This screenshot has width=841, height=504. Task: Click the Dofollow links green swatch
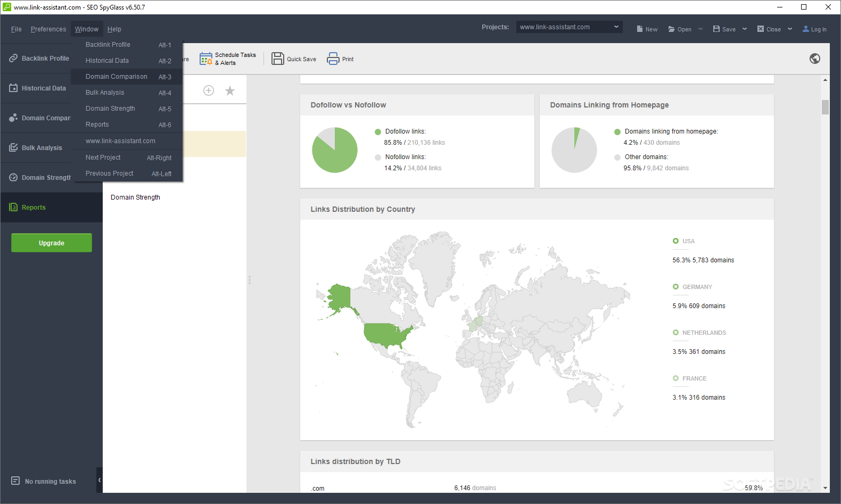378,131
